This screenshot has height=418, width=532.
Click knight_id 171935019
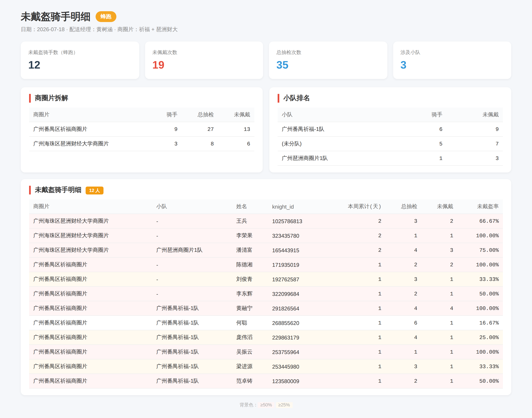coord(286,265)
